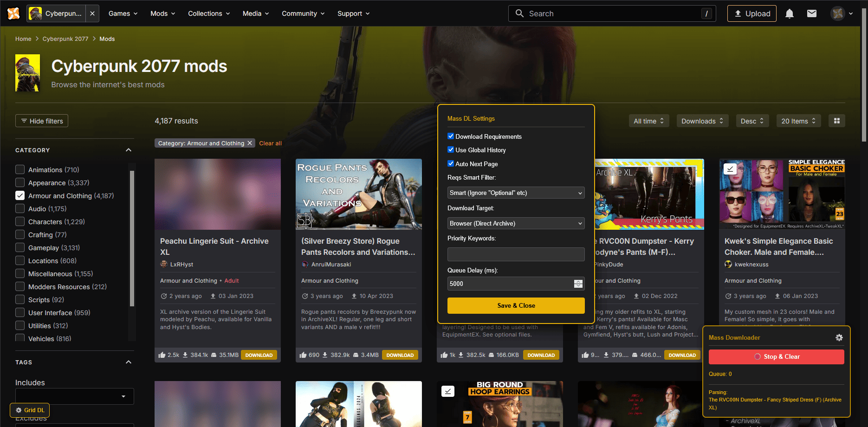Open the Community menu
The width and height of the screenshot is (868, 427).
303,13
